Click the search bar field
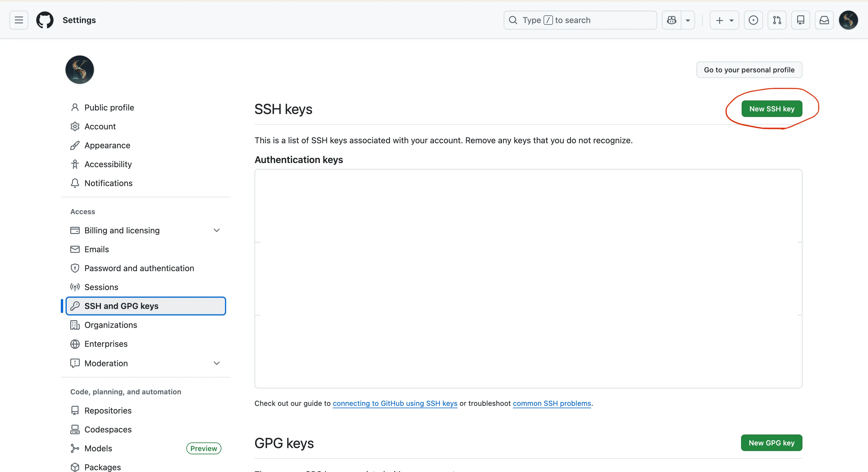This screenshot has height=472, width=868. click(580, 20)
